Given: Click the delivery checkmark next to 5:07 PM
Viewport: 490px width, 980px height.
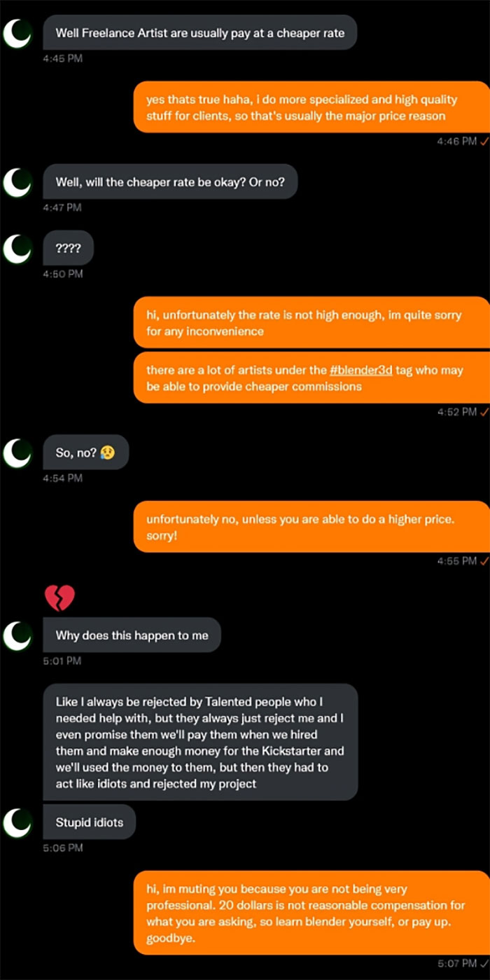Looking at the screenshot, I should pos(484,964).
